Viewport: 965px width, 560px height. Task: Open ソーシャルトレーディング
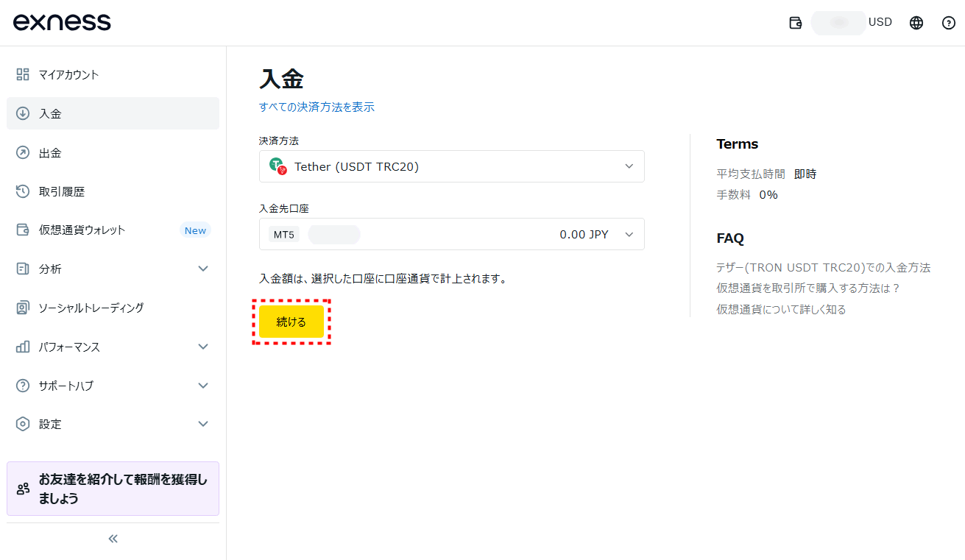point(113,308)
